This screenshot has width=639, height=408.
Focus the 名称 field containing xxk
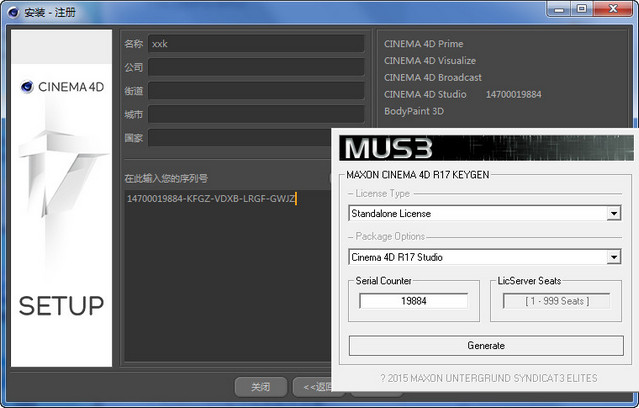[x=256, y=44]
